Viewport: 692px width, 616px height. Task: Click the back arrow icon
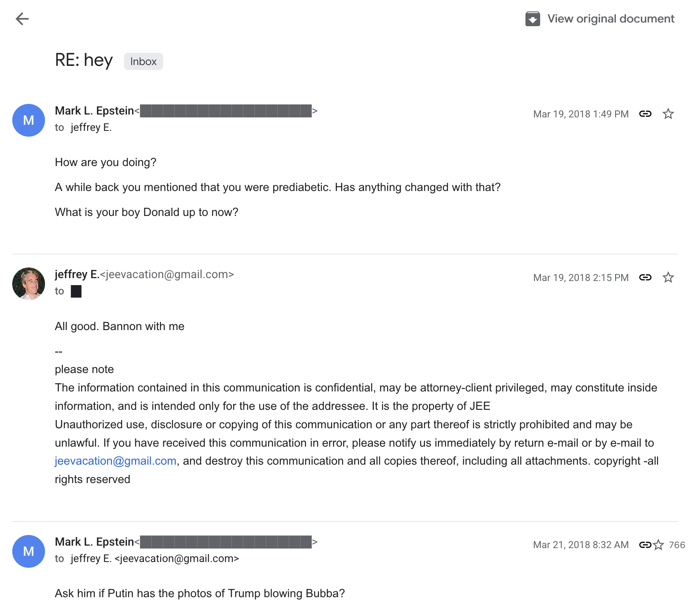[22, 19]
